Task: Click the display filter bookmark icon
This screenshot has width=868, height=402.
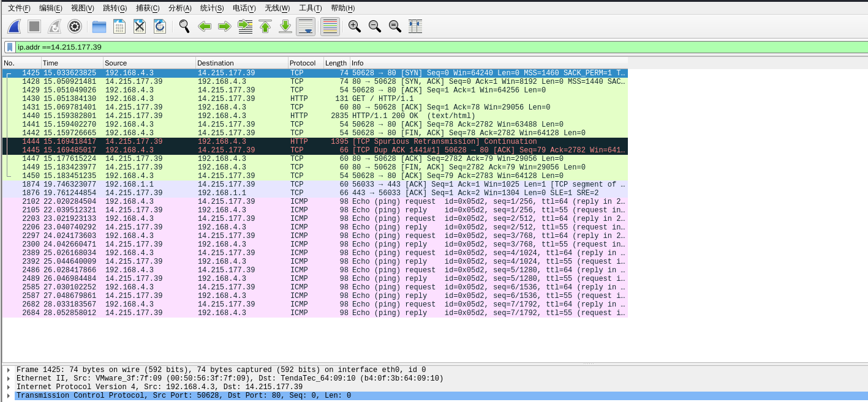Action: tap(9, 47)
